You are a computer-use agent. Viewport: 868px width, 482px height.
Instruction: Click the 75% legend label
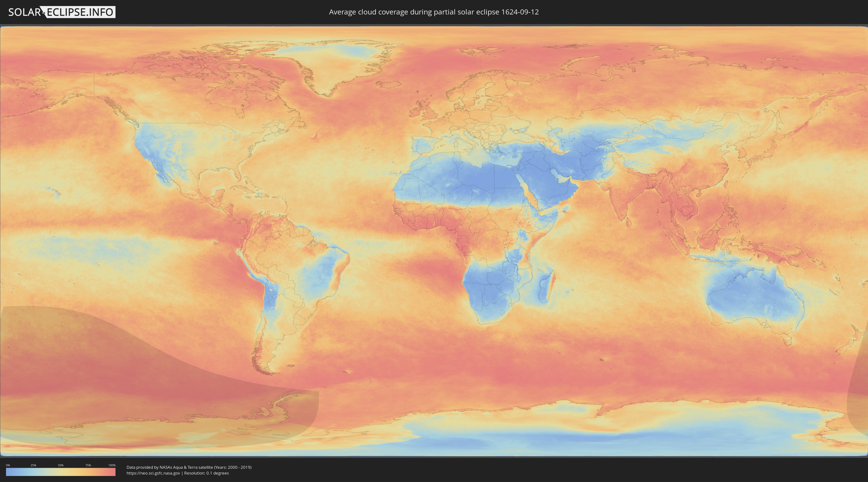coord(88,465)
